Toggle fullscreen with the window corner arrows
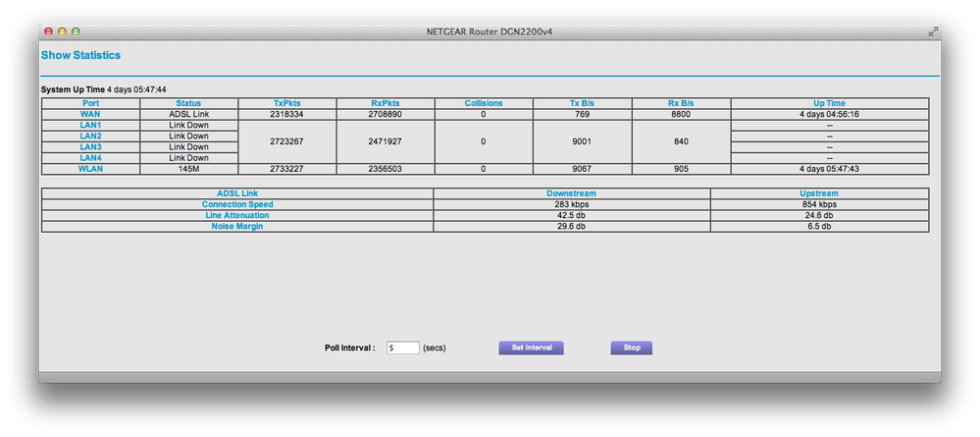The image size is (980, 437). 933,31
